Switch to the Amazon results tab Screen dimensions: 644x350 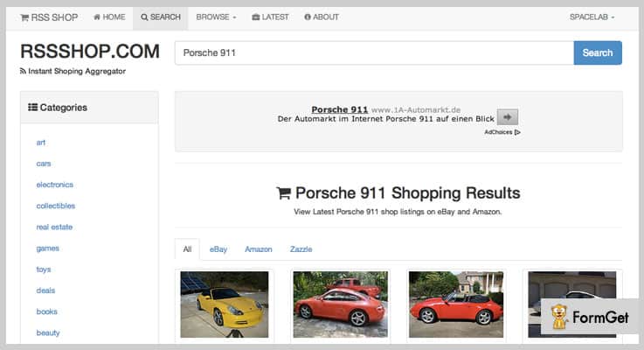259,249
